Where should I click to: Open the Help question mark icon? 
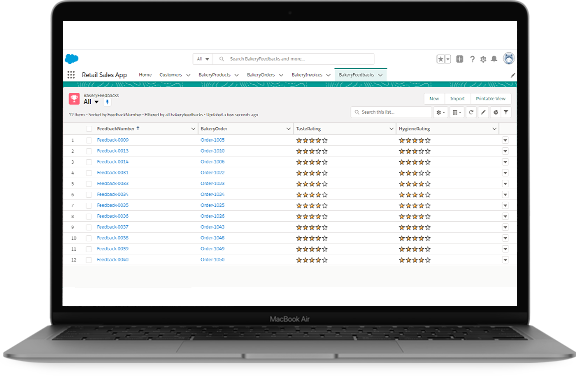472,59
